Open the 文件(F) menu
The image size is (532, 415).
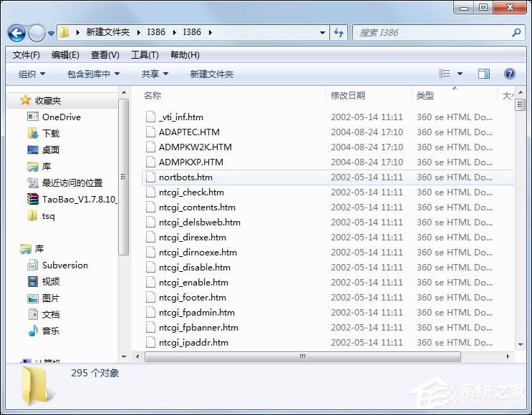[x=26, y=55]
